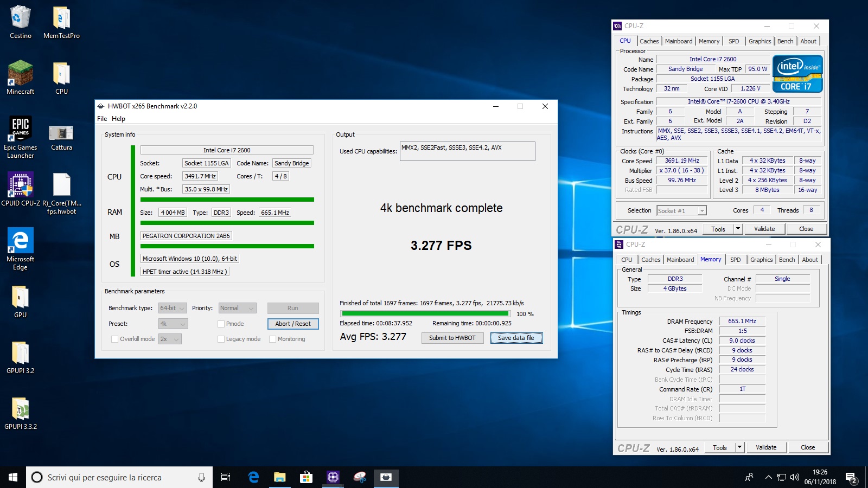Open About tab in lower CPU-Z
Screen dimensions: 868x488
(x=810, y=260)
